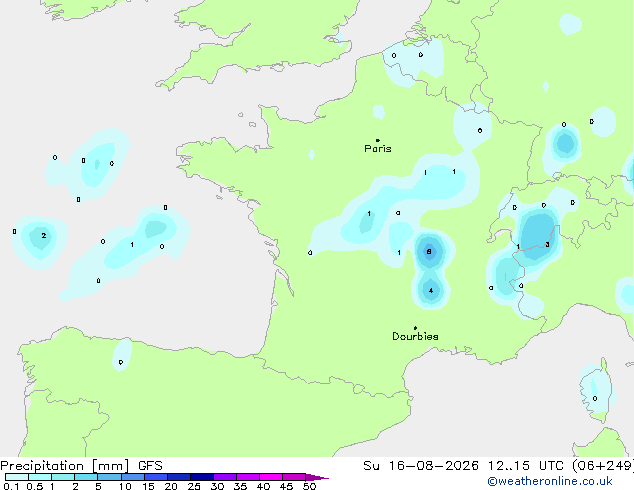The image size is (634, 490).
Task: Pick the 35–40 mm legend swatch
Action: 247,477
